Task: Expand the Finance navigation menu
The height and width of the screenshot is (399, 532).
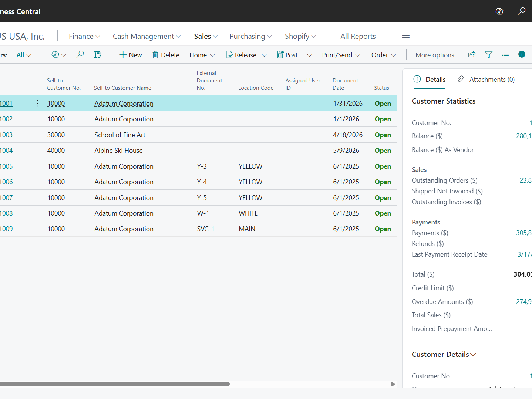Action: tap(84, 36)
